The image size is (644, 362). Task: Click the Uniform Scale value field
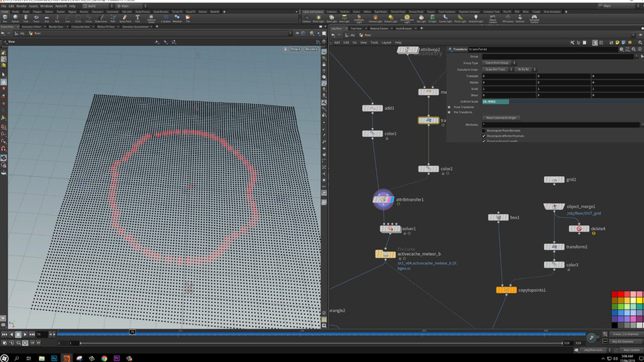[x=496, y=101]
